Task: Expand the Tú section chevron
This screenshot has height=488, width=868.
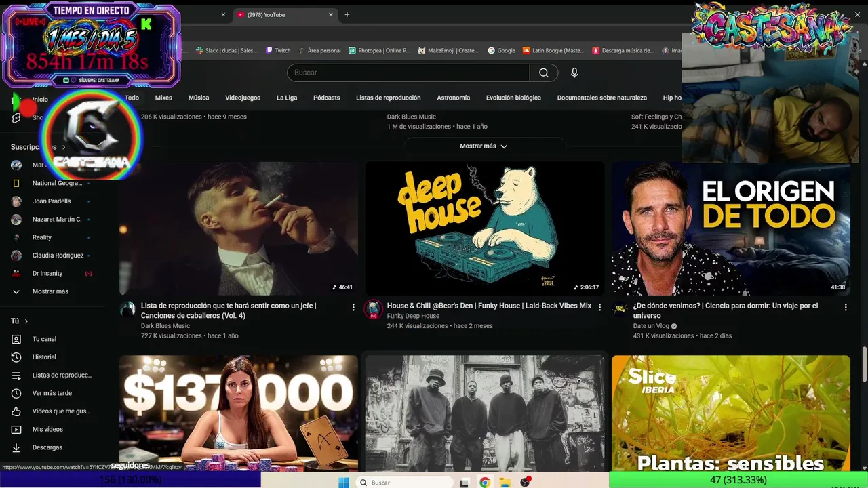Action: [26, 321]
